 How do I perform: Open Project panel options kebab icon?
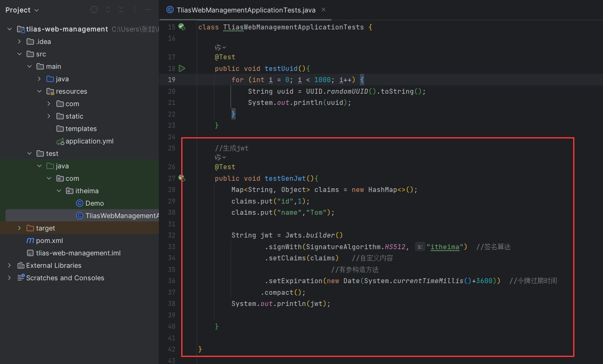pyautogui.click(x=134, y=9)
